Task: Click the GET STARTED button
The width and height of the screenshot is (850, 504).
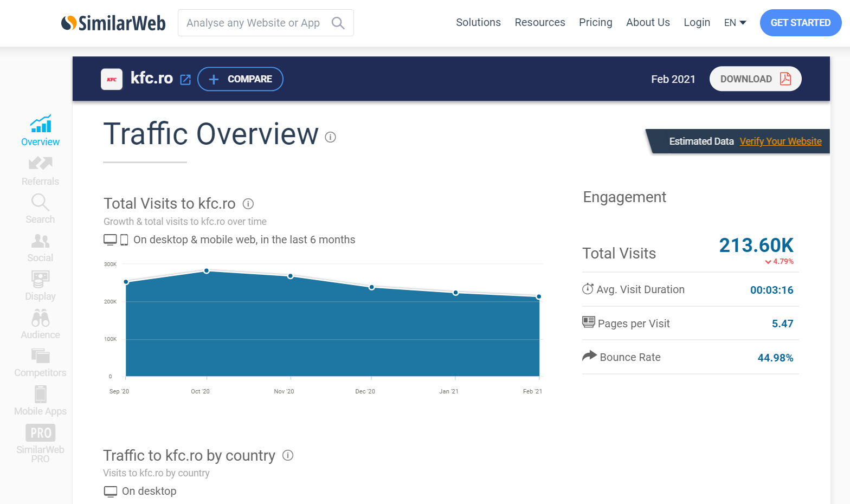Action: click(801, 23)
